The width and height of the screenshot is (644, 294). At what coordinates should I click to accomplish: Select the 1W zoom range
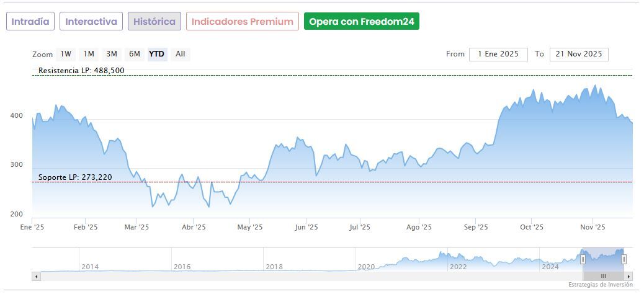click(x=66, y=54)
